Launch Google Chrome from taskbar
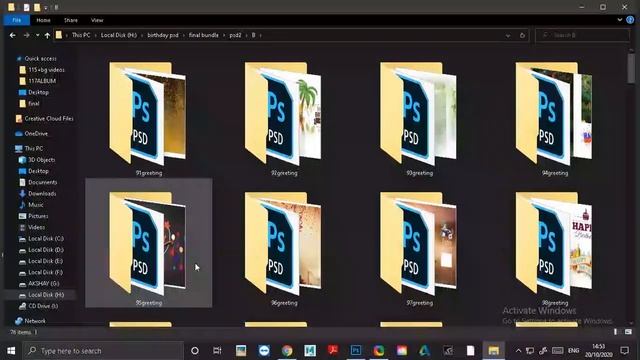This screenshot has width=640, height=360. (287, 351)
